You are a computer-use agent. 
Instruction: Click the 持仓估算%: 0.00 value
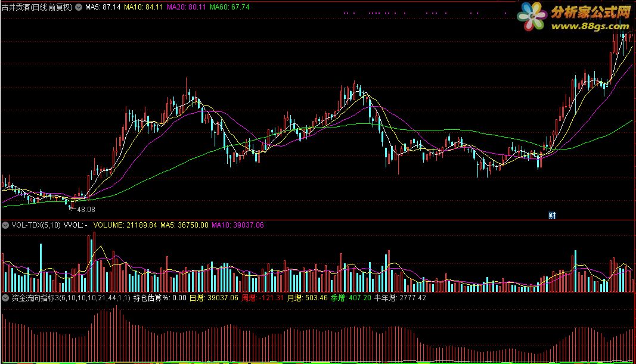[x=160, y=298]
